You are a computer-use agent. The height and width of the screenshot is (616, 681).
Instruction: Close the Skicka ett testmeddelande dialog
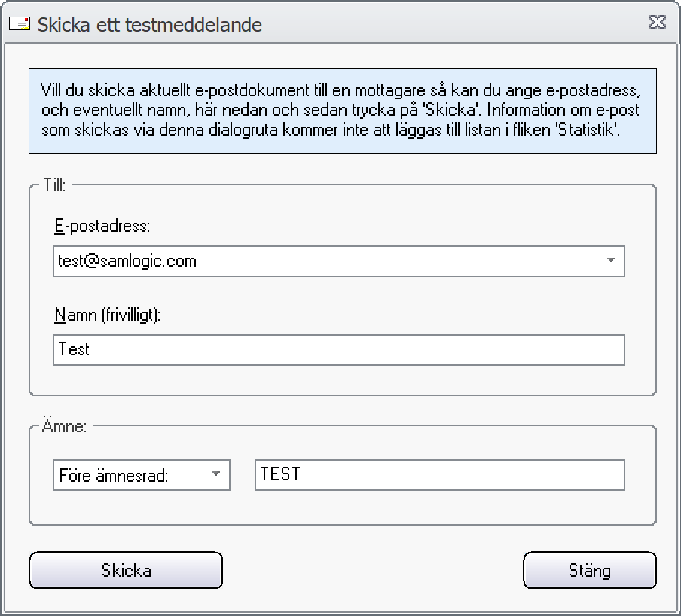(x=657, y=22)
